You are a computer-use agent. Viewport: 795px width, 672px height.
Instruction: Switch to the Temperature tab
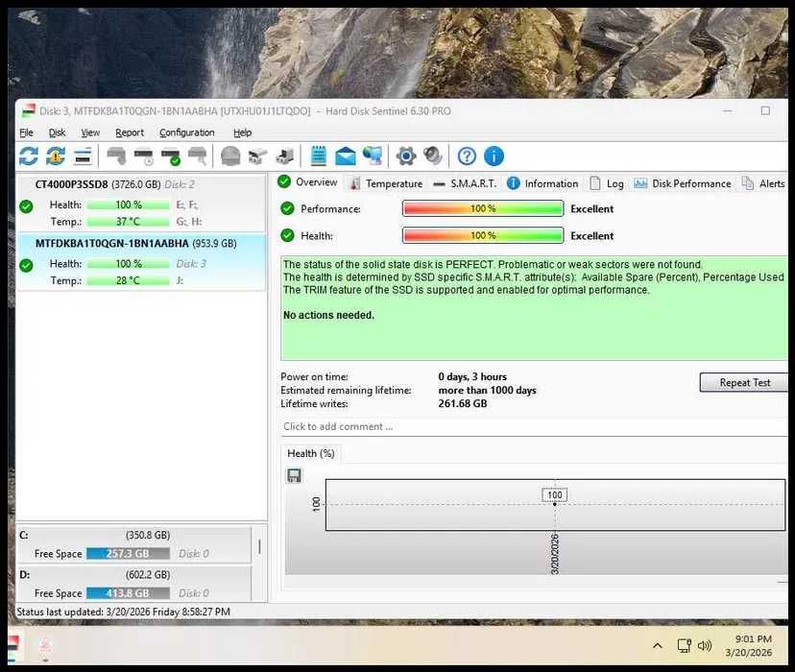coord(386,183)
